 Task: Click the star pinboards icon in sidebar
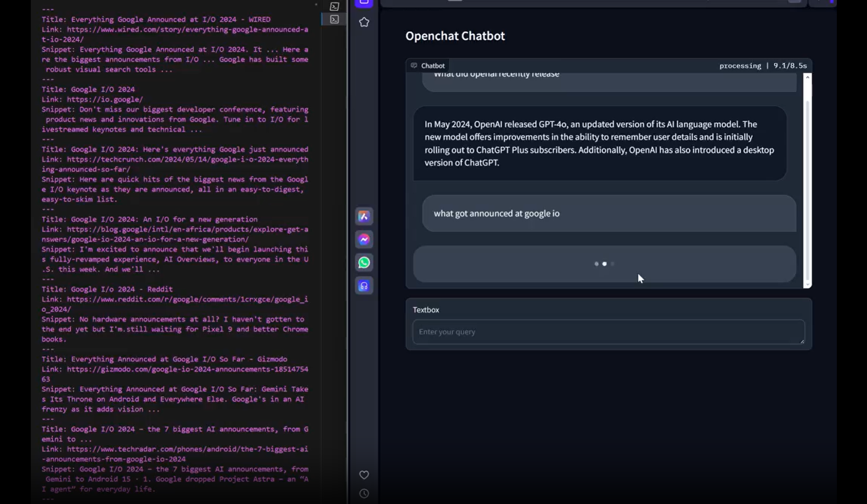click(x=364, y=22)
